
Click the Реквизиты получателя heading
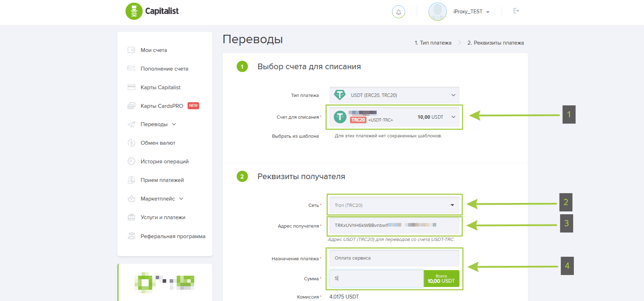point(301,177)
